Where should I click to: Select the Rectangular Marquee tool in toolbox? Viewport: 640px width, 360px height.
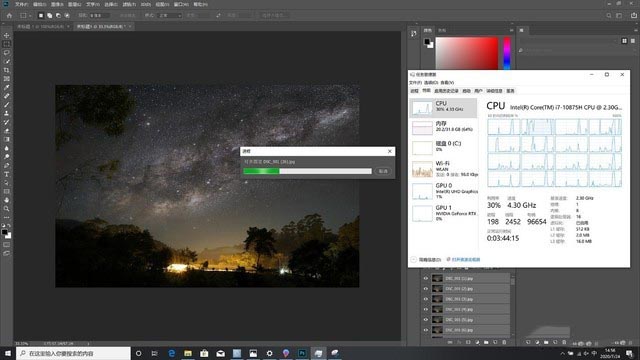[x=7, y=44]
